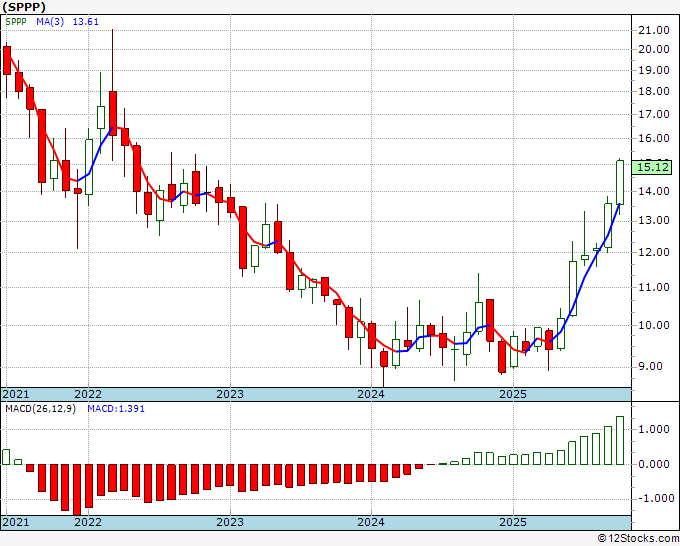Click the MACD(26,12,9) indicator label

40,409
